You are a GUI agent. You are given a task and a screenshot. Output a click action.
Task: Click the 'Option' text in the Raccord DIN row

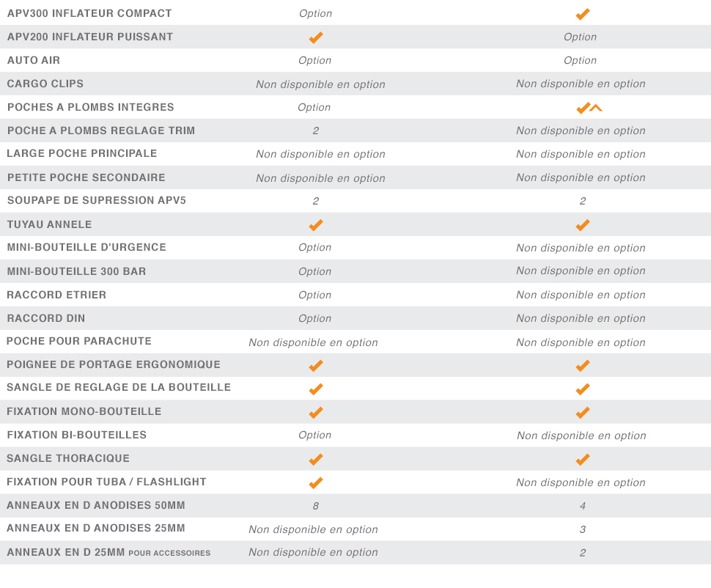coord(315,318)
